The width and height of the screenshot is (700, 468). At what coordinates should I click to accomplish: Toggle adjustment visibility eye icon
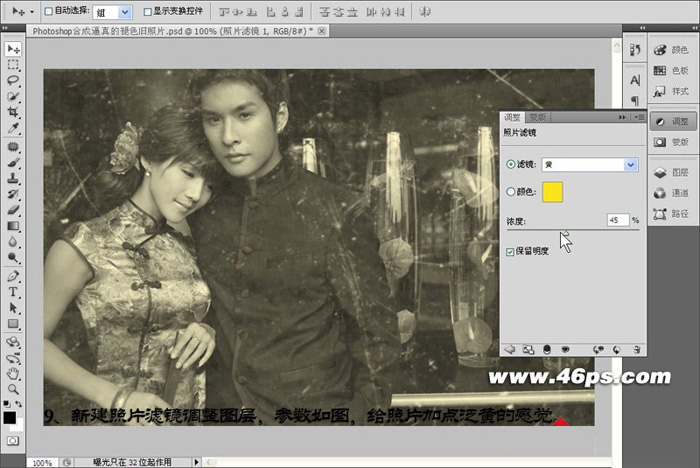[x=567, y=349]
